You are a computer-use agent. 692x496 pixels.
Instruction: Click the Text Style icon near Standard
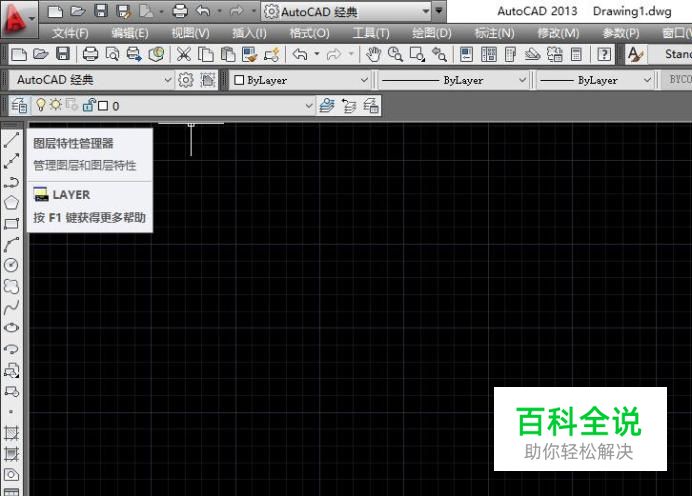636,55
